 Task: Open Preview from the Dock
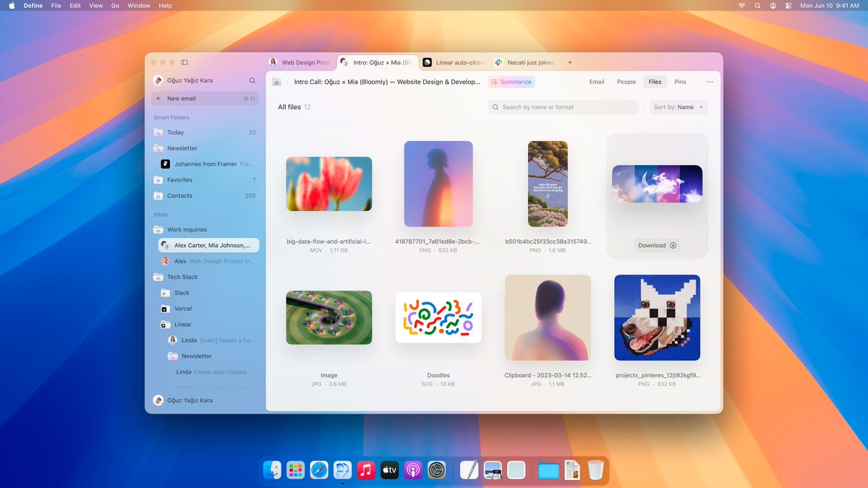tap(493, 470)
